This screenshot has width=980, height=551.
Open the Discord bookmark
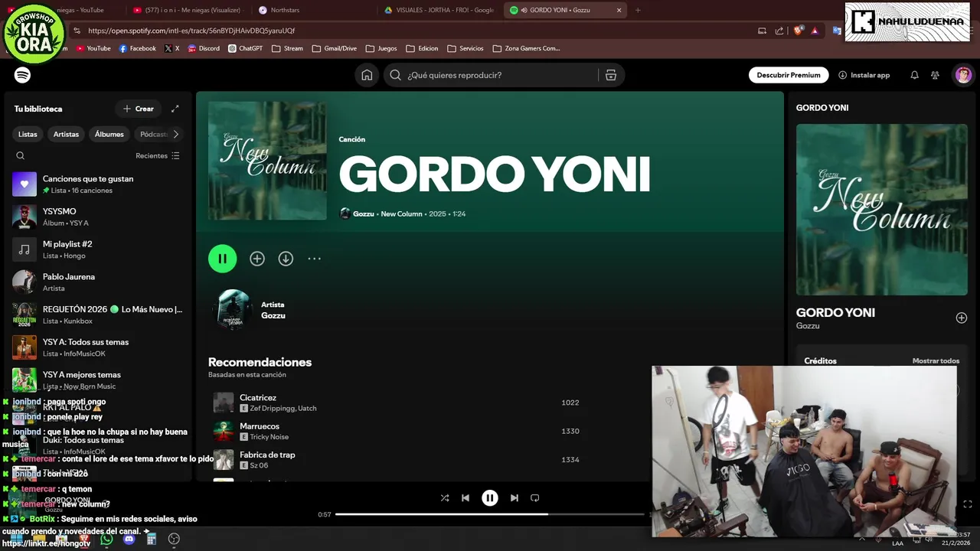tap(203, 48)
